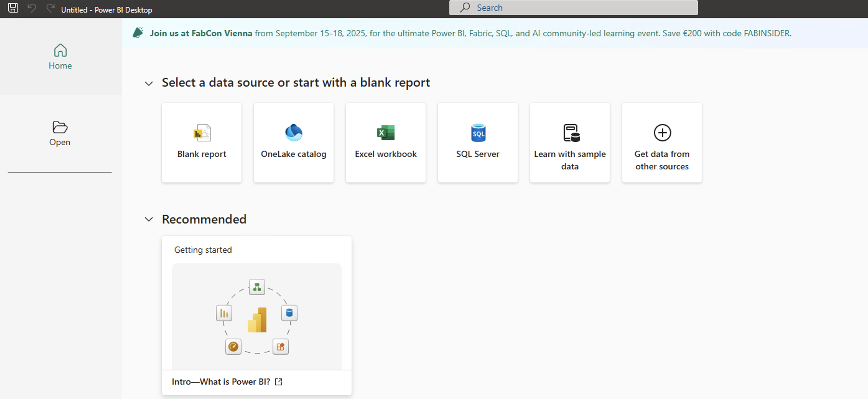Click the Redo arrow icon
Image resolution: width=868 pixels, height=399 pixels.
(x=50, y=8)
